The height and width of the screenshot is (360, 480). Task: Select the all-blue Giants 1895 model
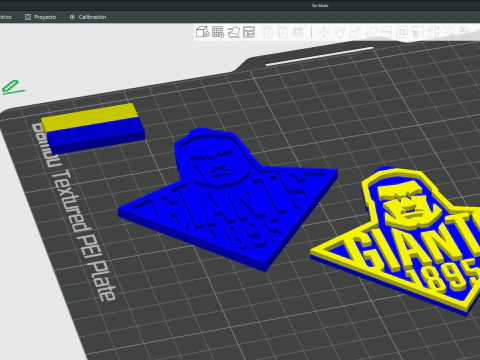[227, 200]
